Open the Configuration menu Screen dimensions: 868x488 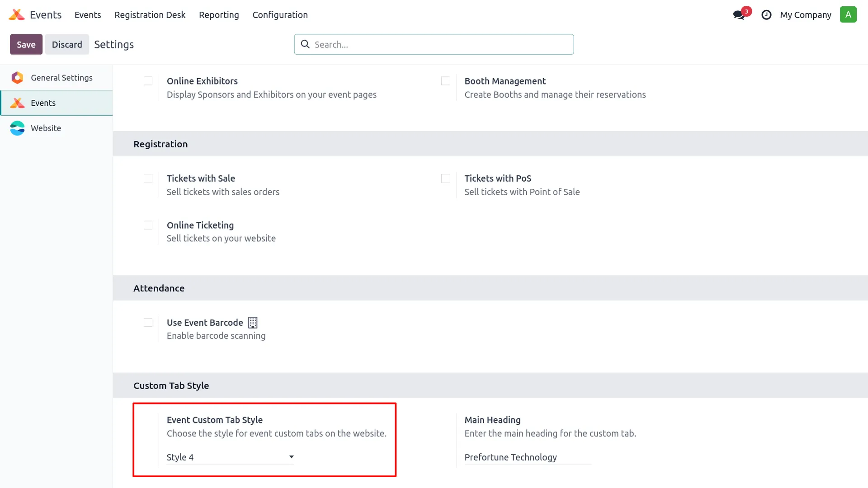(x=280, y=15)
